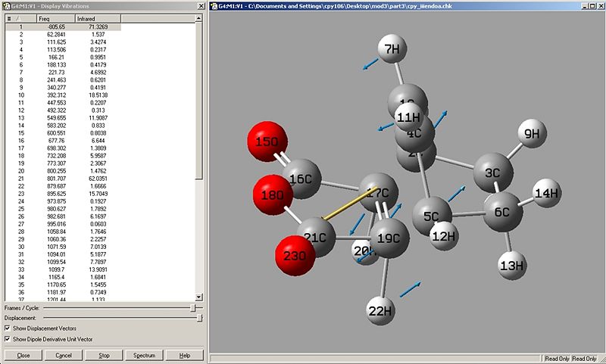Image resolution: width=606 pixels, height=364 pixels.
Task: Toggle Show Displacement Vectors checkbox
Action: 8,328
